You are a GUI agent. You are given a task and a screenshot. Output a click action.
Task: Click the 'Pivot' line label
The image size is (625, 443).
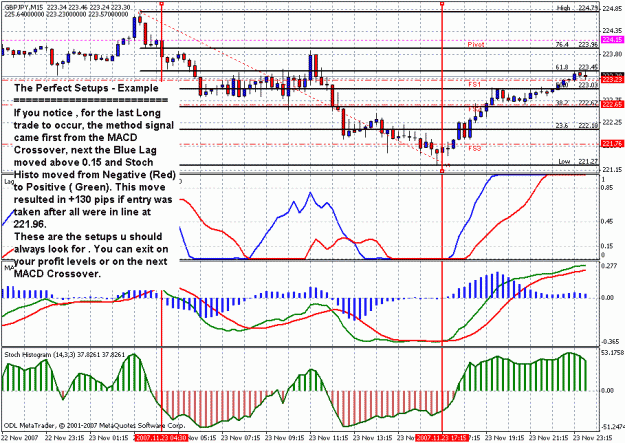[x=476, y=44]
